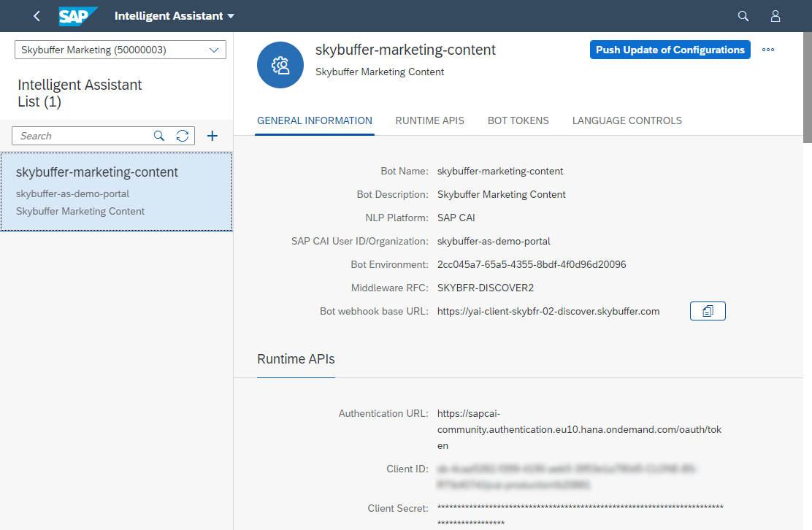Click the page scrollbar thumb

tap(808, 87)
